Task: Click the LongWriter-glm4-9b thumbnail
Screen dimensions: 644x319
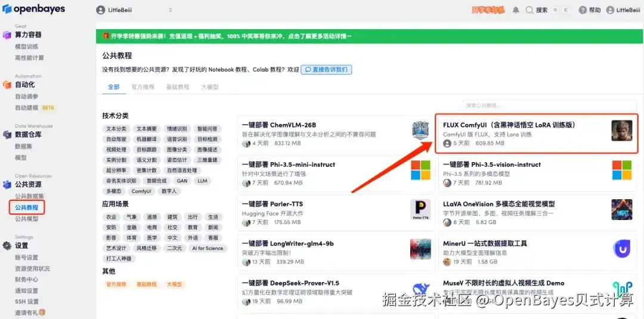Action: [420, 249]
